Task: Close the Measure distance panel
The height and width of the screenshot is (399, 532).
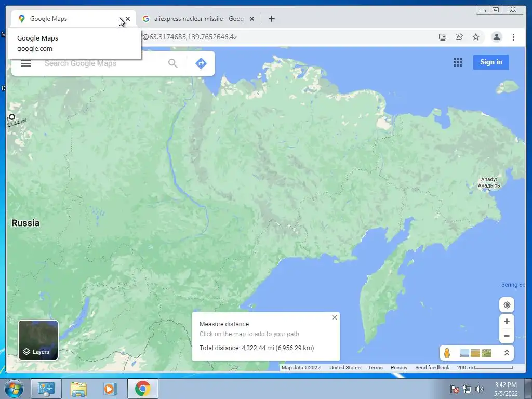Action: coord(334,317)
